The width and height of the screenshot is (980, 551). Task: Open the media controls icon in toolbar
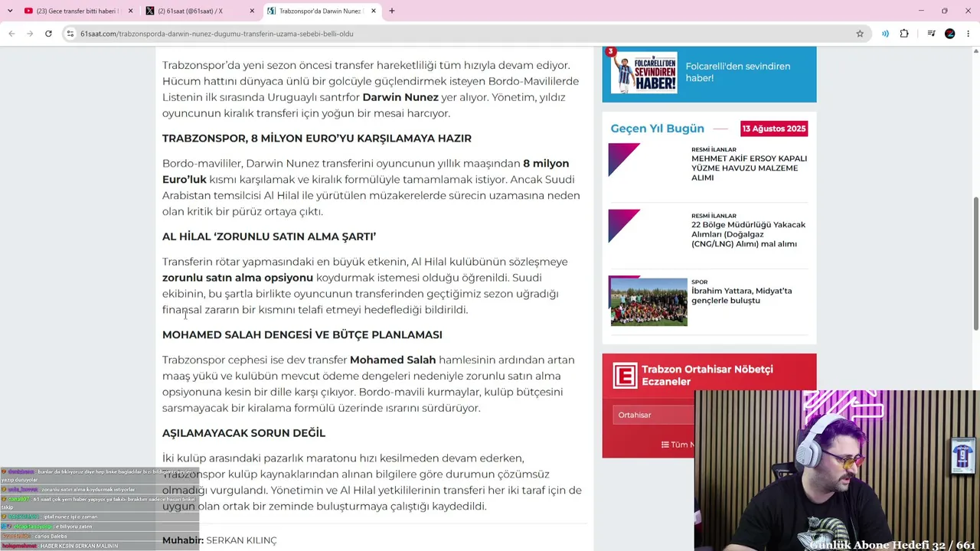coord(931,34)
